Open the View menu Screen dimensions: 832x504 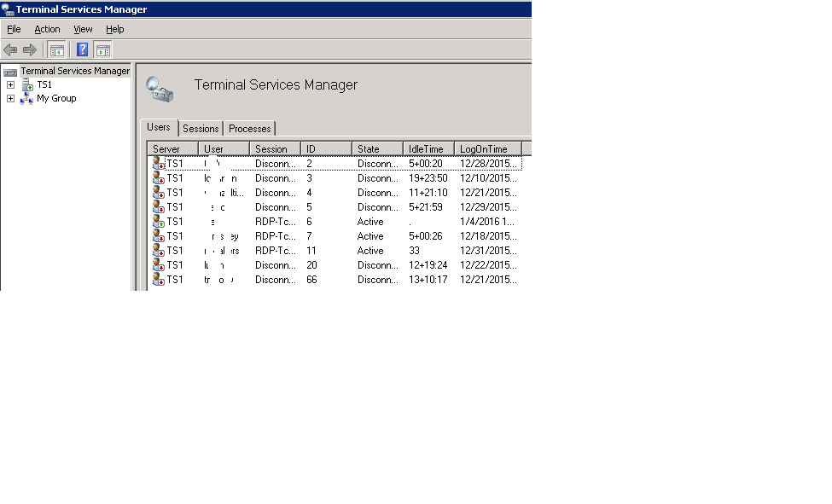(x=83, y=28)
